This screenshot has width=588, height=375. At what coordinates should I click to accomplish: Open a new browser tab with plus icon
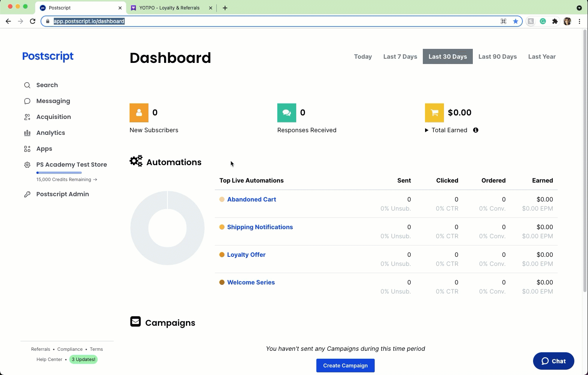pyautogui.click(x=225, y=8)
